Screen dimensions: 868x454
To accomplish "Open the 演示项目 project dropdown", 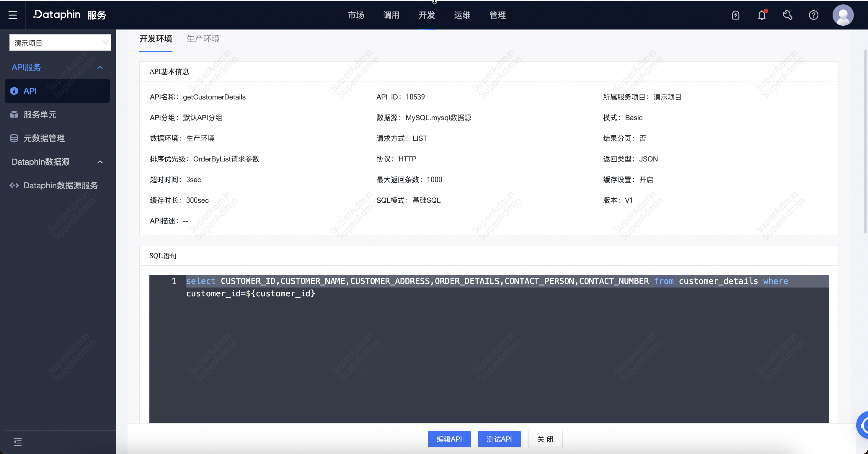I will click(x=60, y=43).
